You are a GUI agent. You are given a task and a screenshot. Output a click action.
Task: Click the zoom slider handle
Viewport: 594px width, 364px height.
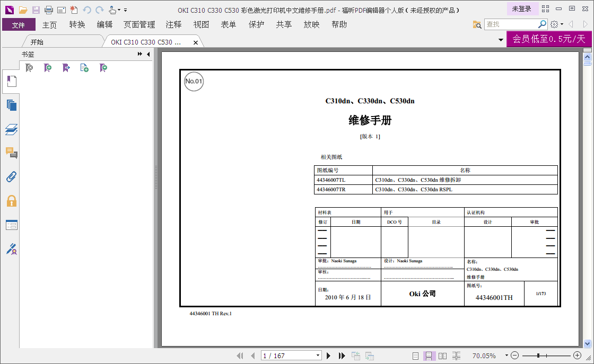pos(538,356)
